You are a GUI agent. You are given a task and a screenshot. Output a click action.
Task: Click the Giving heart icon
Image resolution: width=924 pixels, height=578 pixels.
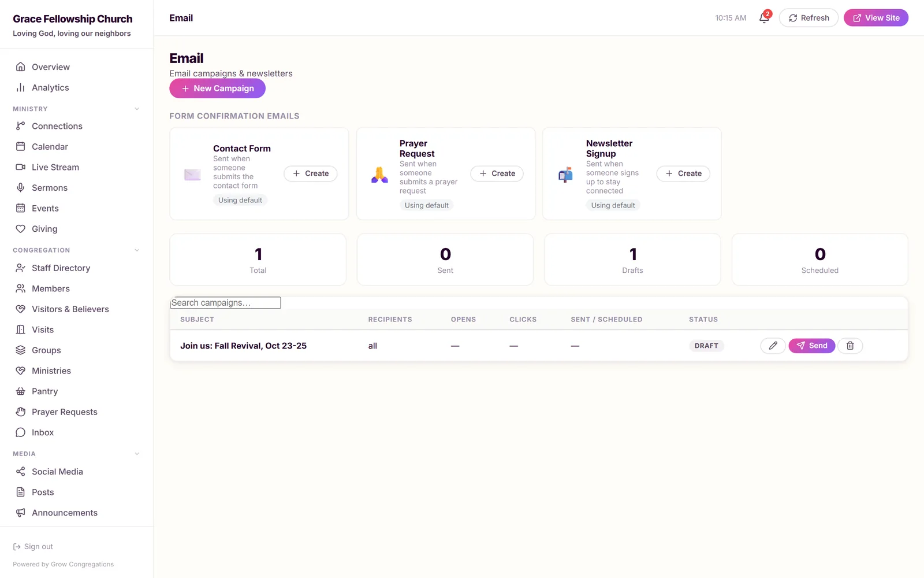(21, 229)
